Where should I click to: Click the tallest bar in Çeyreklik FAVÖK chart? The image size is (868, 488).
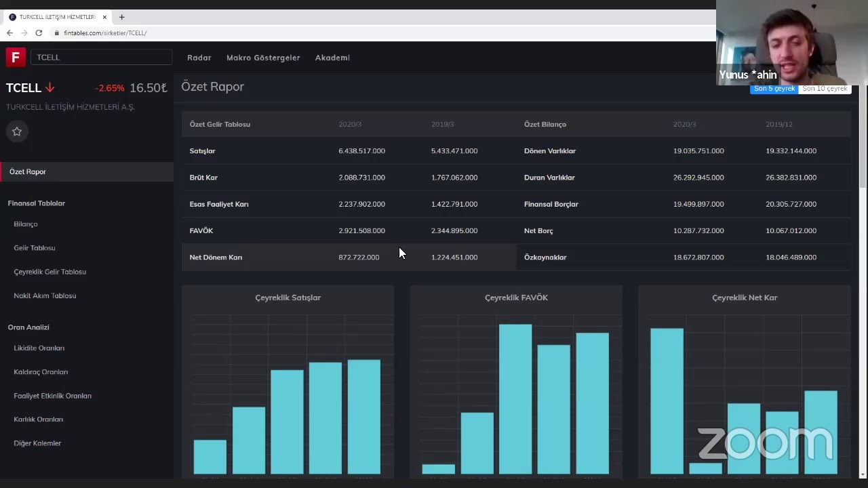click(515, 399)
